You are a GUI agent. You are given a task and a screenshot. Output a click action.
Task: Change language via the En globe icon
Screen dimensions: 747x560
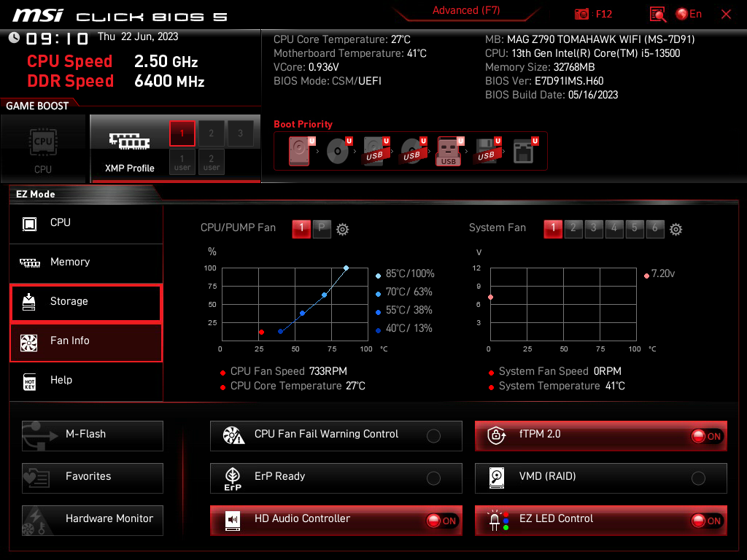[x=689, y=15]
